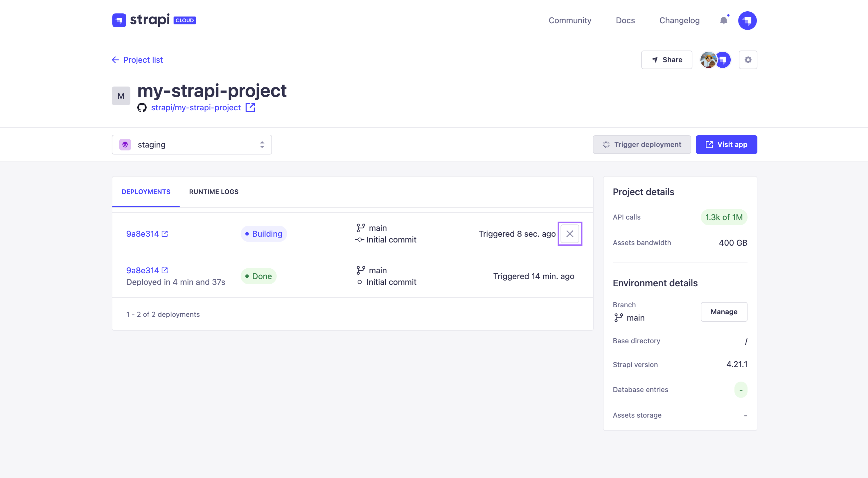868x478 pixels.
Task: Open the notifications bell
Action: pos(723,21)
